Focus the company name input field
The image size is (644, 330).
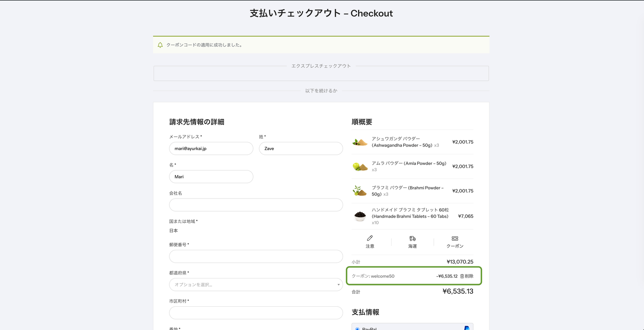(x=256, y=205)
